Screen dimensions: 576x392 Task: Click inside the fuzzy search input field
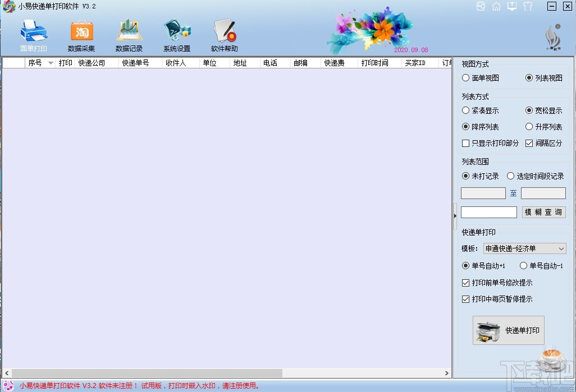coord(488,212)
